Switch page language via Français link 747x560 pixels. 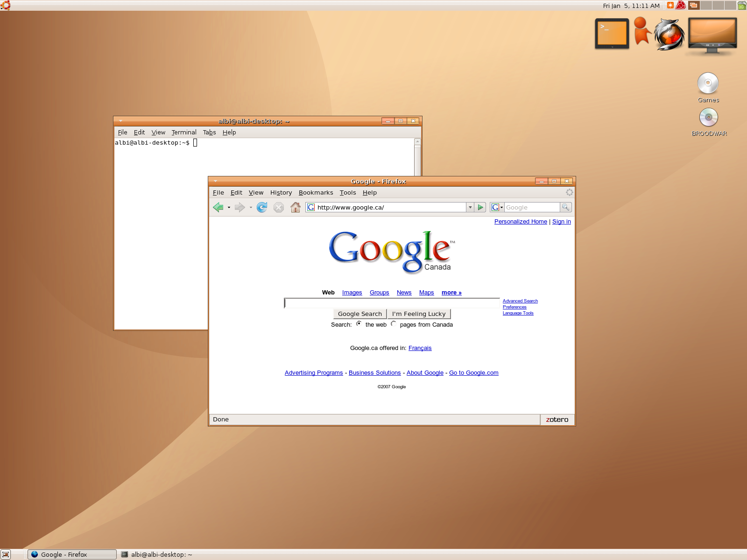click(420, 348)
